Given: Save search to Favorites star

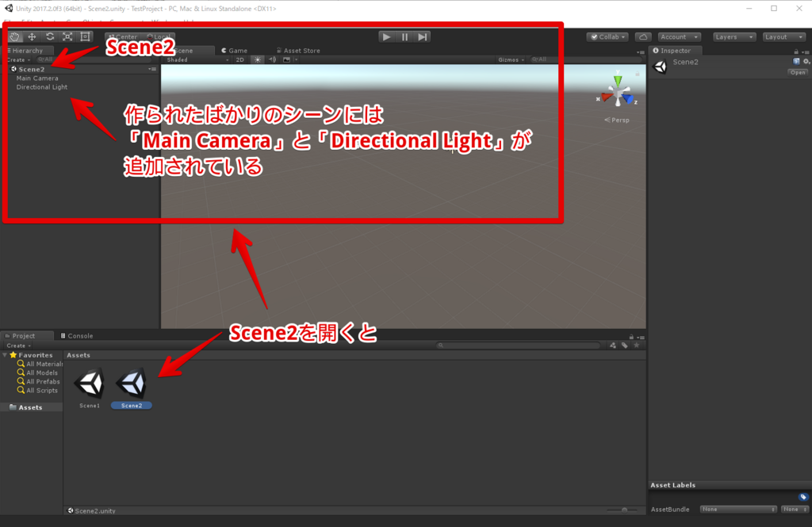Looking at the screenshot, I should 637,346.
